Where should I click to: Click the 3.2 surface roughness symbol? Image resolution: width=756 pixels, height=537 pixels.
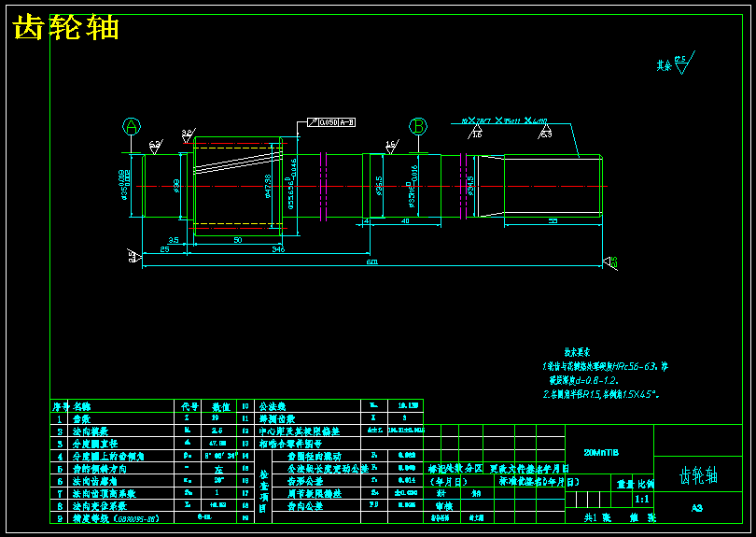click(x=189, y=135)
